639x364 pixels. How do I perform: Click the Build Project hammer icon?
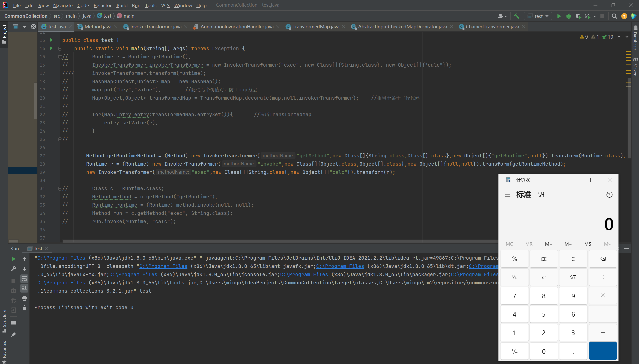pos(516,16)
